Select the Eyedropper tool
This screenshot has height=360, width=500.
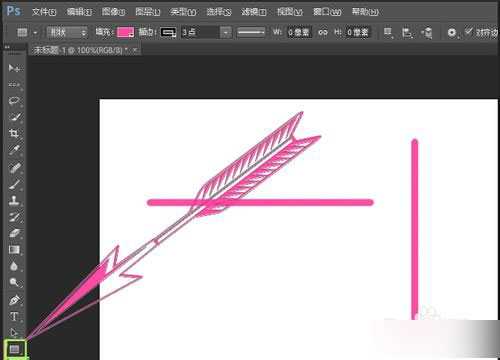(14, 150)
